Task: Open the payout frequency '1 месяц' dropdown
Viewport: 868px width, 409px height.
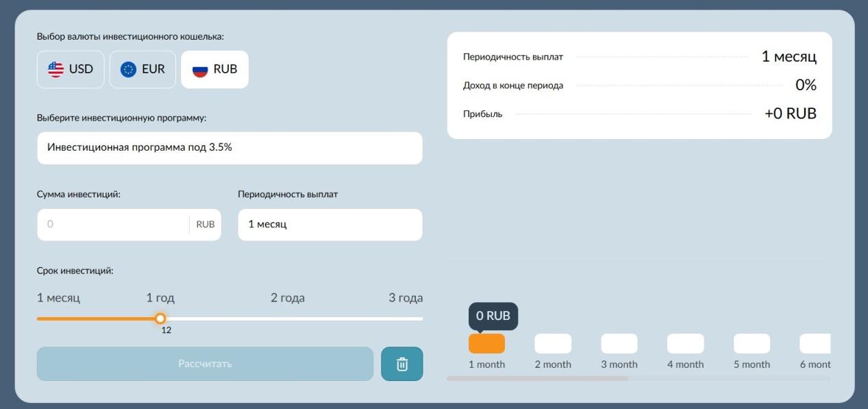Action: tap(330, 225)
